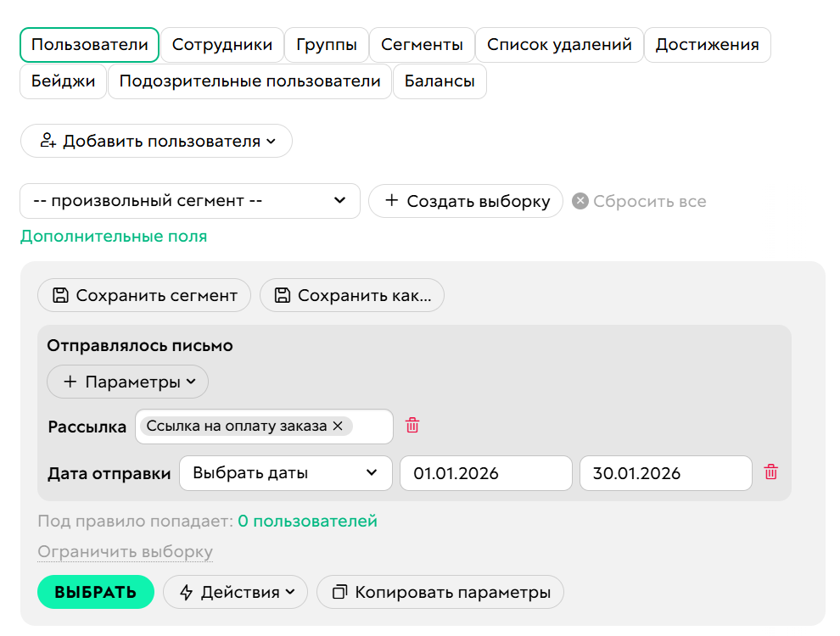Open the Дополнительные поля link
Viewport: 840px width, 636px height.
pos(113,237)
